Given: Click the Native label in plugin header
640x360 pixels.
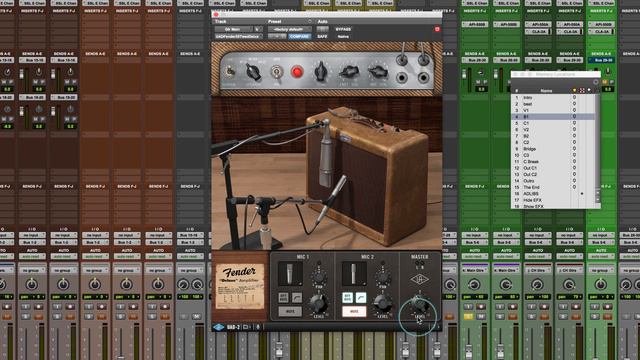Looking at the screenshot, I should [343, 36].
